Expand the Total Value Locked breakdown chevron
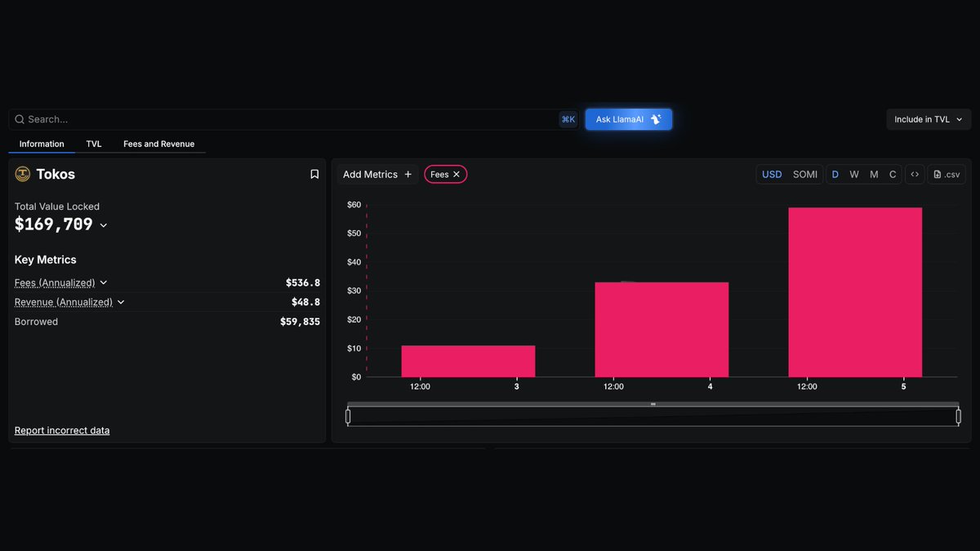980x551 pixels. pos(104,225)
